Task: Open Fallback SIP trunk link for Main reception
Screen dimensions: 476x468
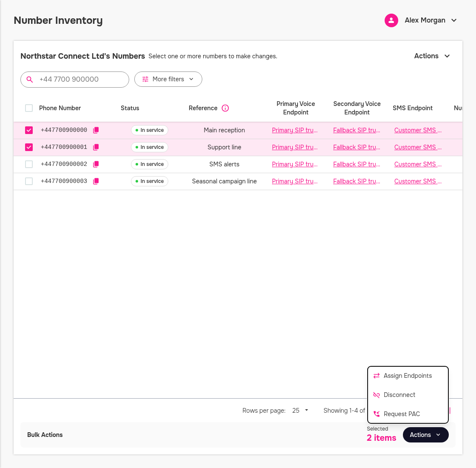Action: [x=357, y=130]
